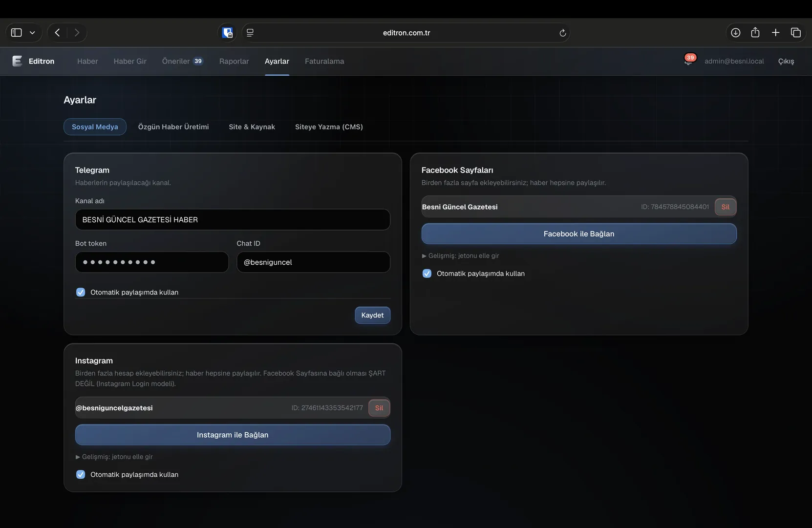Screen dimensions: 812x528
Task: Click the Besni Güncel Gazetesi page name
Action: pos(460,207)
